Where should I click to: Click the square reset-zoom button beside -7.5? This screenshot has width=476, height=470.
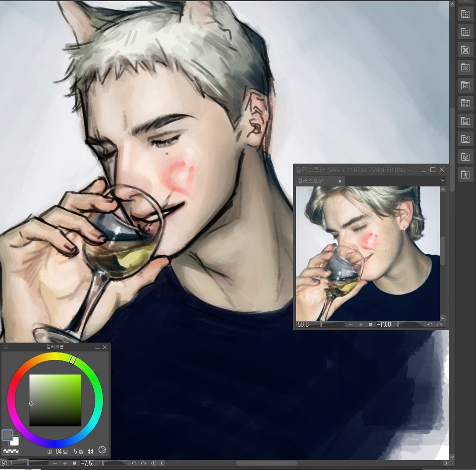(x=74, y=464)
